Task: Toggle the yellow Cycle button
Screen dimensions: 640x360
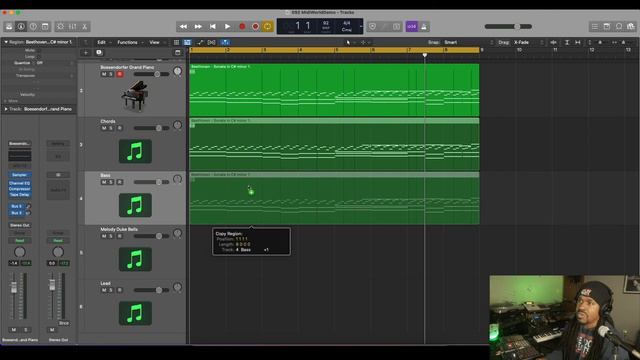Action: click(x=268, y=27)
